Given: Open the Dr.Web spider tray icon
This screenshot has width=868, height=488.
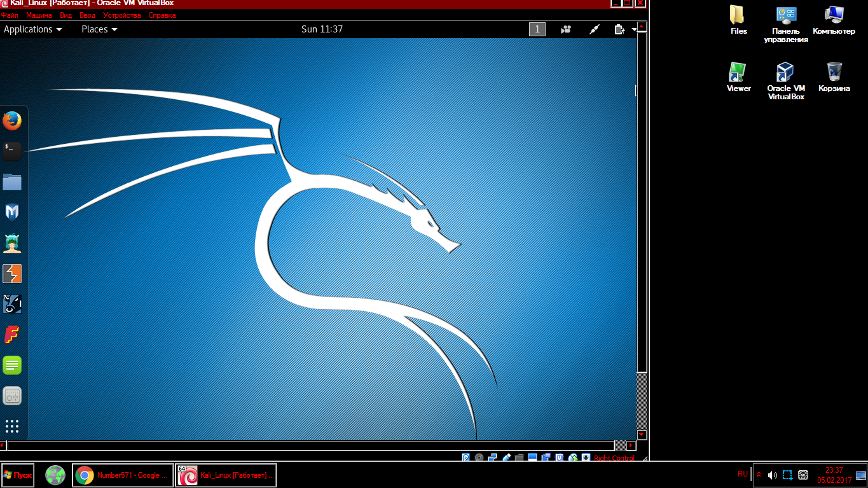Looking at the screenshot, I should click(803, 475).
